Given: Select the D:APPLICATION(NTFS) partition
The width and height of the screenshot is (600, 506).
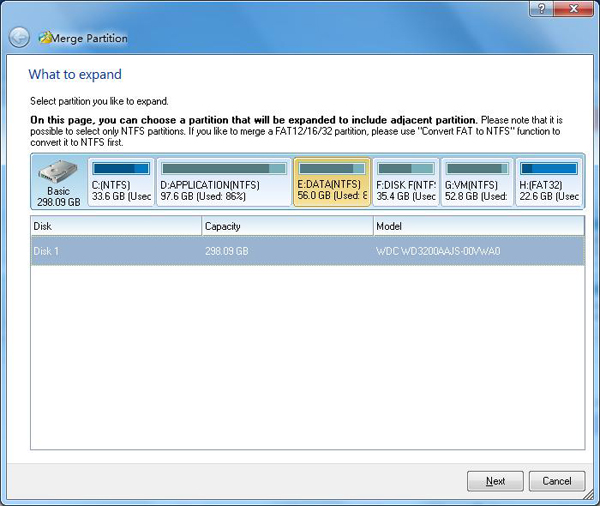Looking at the screenshot, I should [224, 182].
